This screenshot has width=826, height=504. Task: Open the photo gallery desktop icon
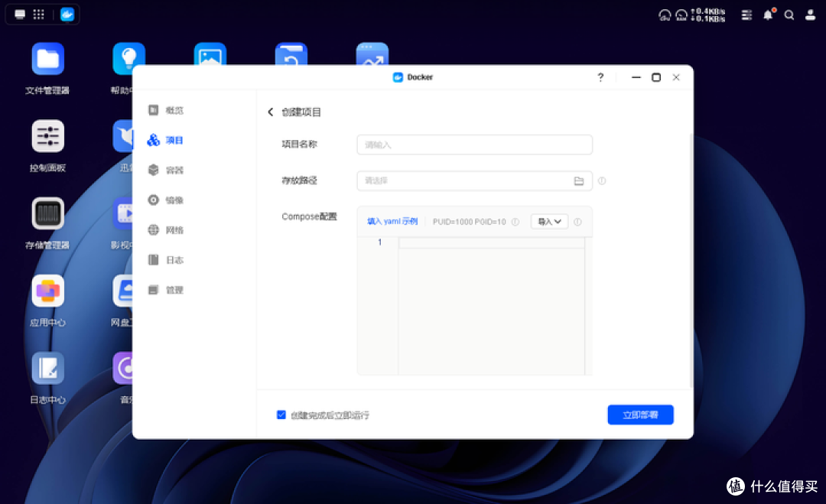pos(210,55)
